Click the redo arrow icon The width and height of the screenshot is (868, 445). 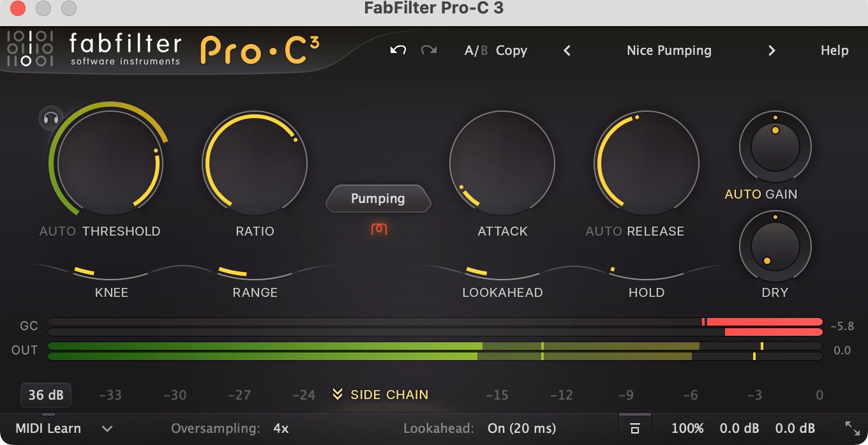tap(428, 50)
